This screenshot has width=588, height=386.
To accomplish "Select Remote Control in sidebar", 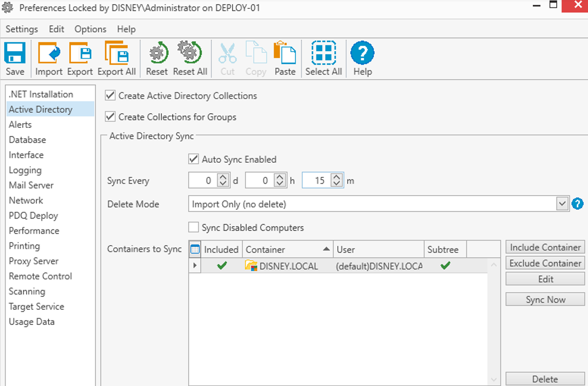I will pyautogui.click(x=50, y=276).
